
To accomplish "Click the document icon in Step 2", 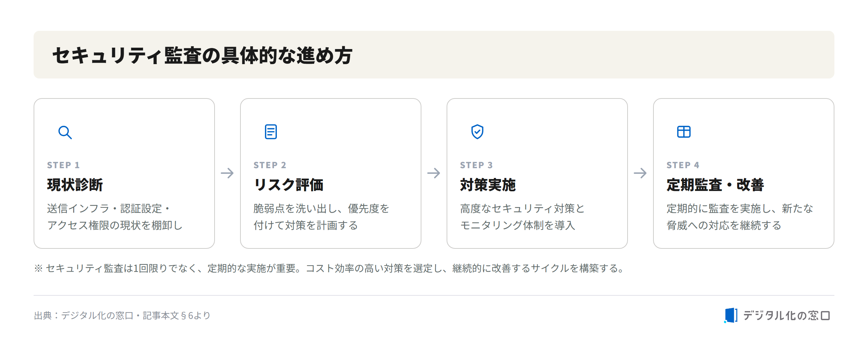I will (271, 132).
